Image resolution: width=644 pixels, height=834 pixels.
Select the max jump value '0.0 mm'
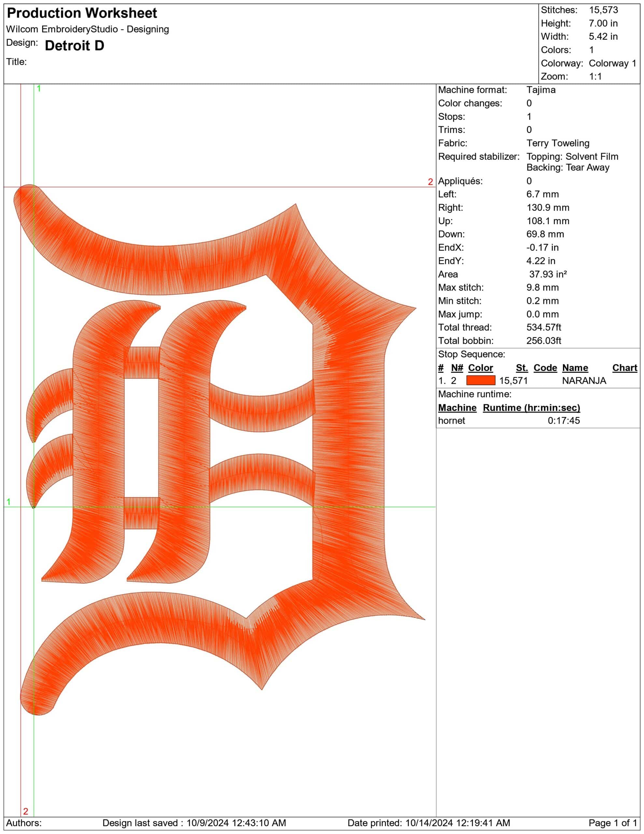click(x=542, y=314)
